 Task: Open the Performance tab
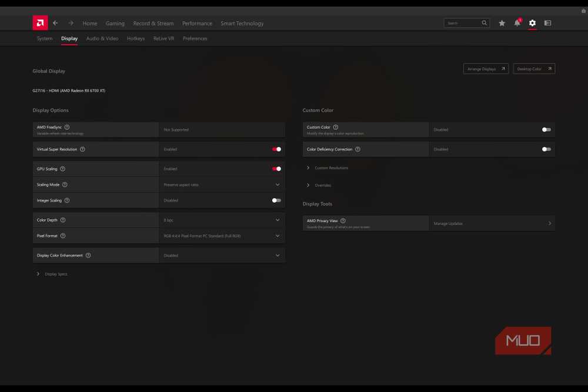(x=197, y=24)
